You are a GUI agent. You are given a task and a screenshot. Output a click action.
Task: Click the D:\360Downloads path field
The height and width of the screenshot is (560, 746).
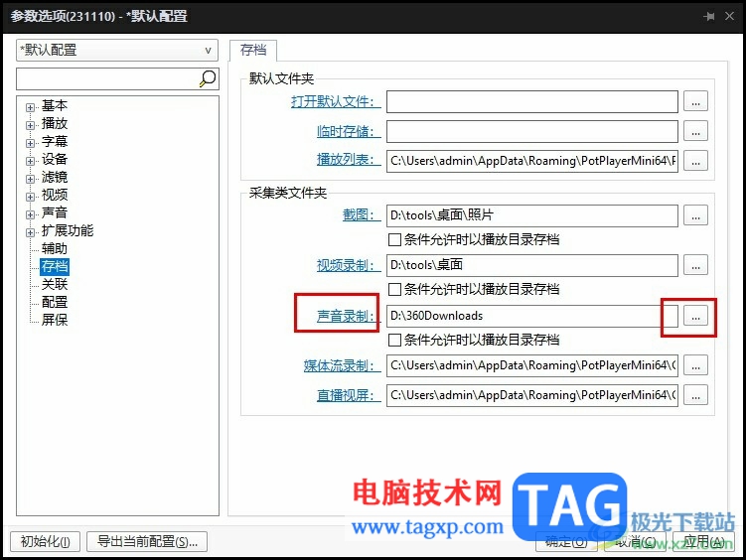[x=531, y=316]
